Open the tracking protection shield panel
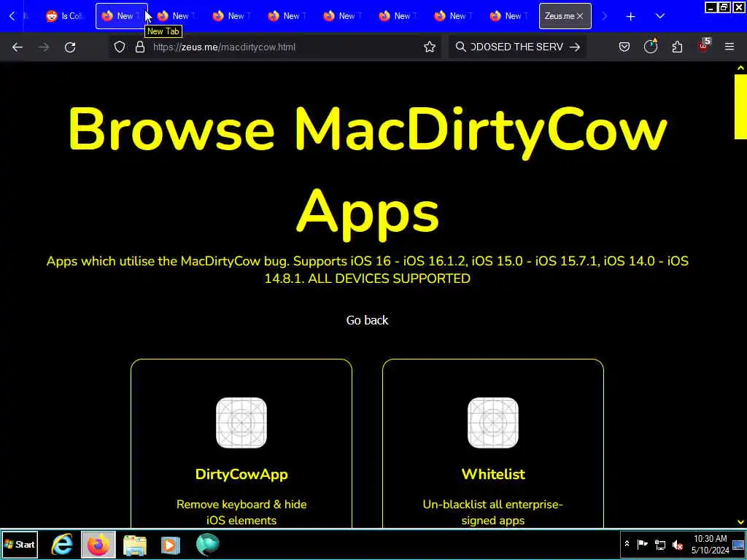Screen dimensions: 747x560 (120, 47)
